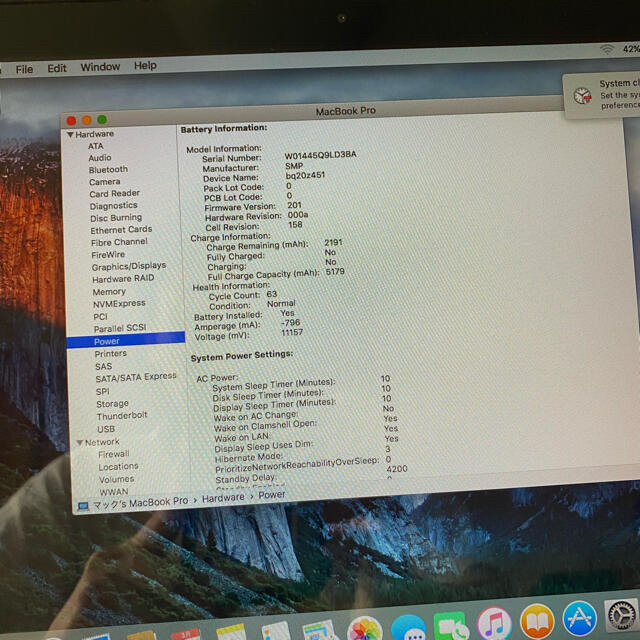Click the System Power Settings heading
The height and width of the screenshot is (640, 640).
242,356
